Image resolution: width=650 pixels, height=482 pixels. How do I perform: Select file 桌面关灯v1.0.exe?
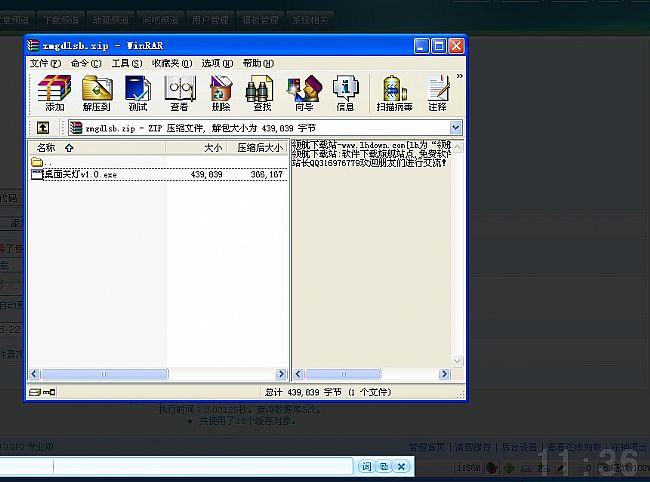coord(75,174)
